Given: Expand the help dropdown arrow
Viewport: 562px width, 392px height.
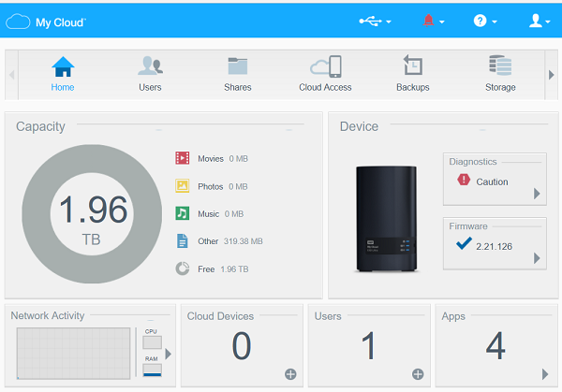Looking at the screenshot, I should pos(495,22).
